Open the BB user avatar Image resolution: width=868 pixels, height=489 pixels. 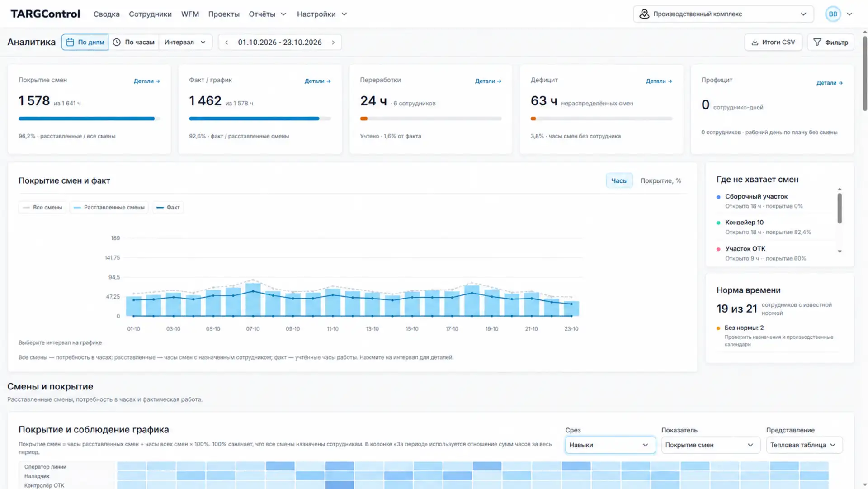[x=833, y=14]
